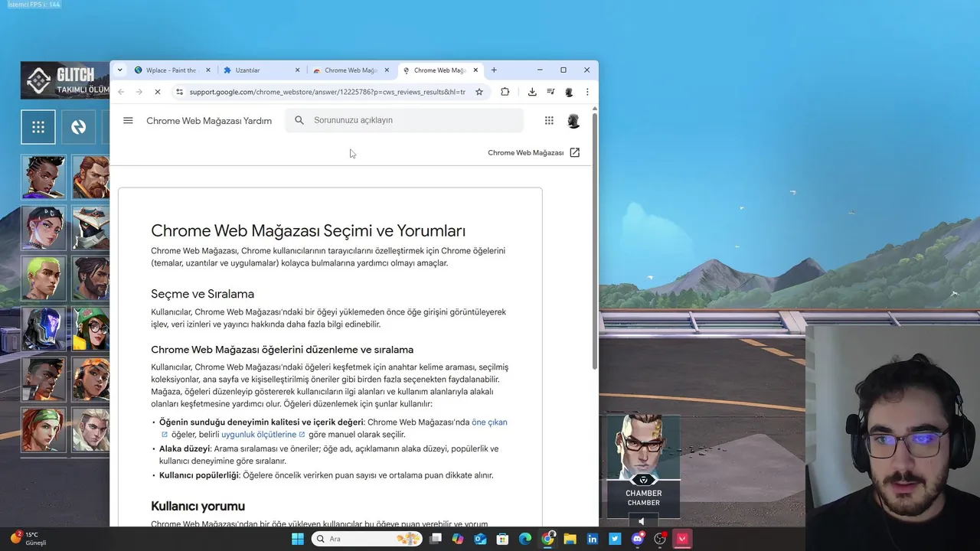Open Task View on the taskbar
The image size is (980, 551).
(436, 539)
